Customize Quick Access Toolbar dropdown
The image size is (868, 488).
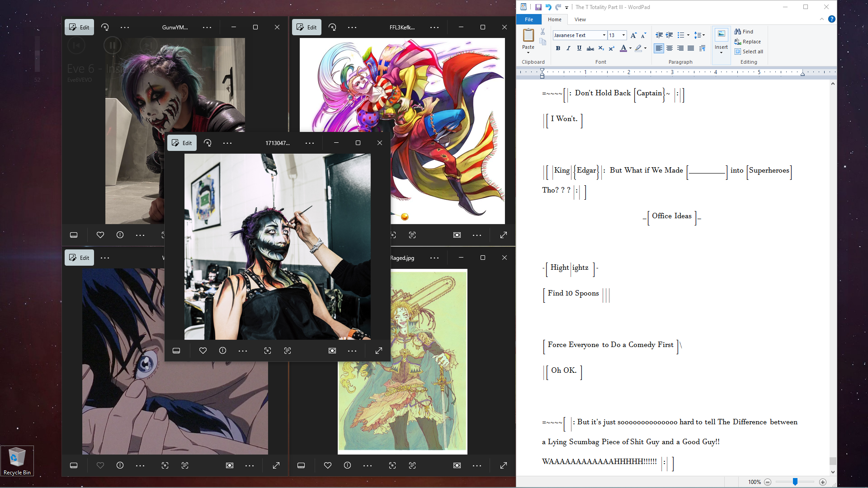tap(566, 7)
